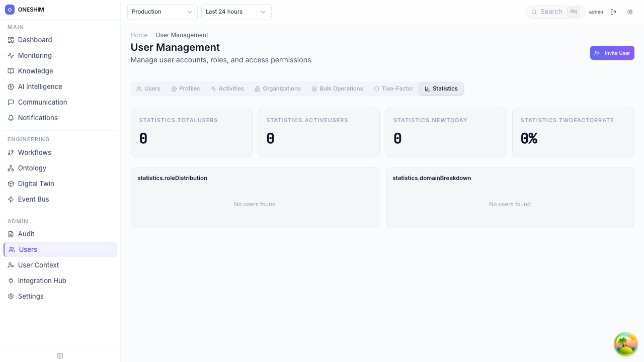Click the Settings gear icon in sidebar
The width and height of the screenshot is (644, 362).
click(11, 296)
